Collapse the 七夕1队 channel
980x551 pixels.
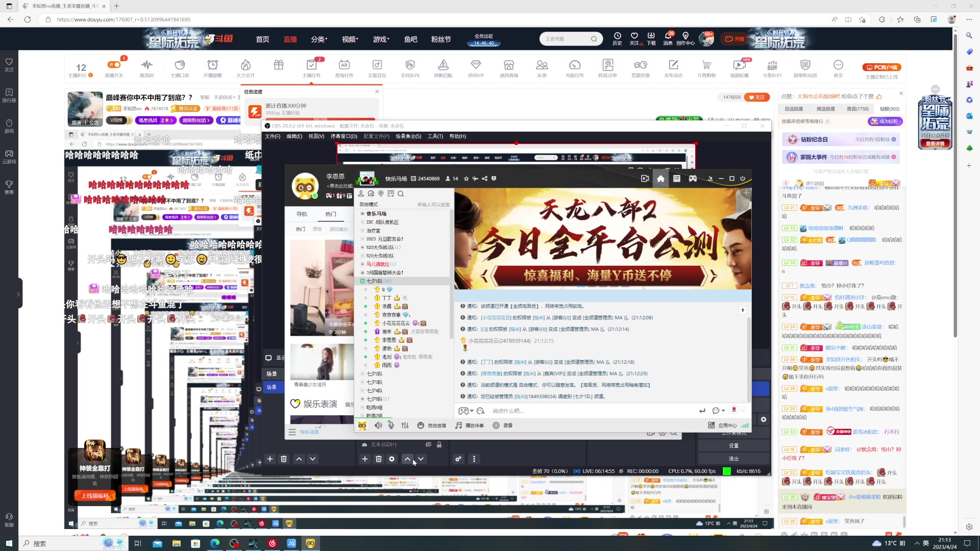point(362,281)
